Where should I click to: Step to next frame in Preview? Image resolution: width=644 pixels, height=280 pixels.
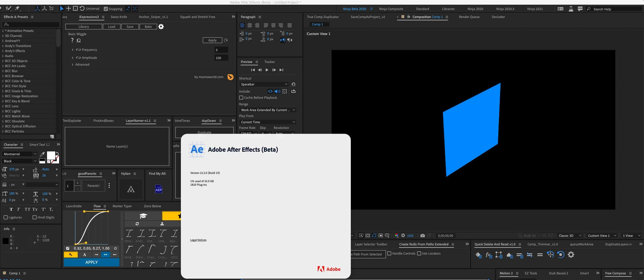click(274, 70)
